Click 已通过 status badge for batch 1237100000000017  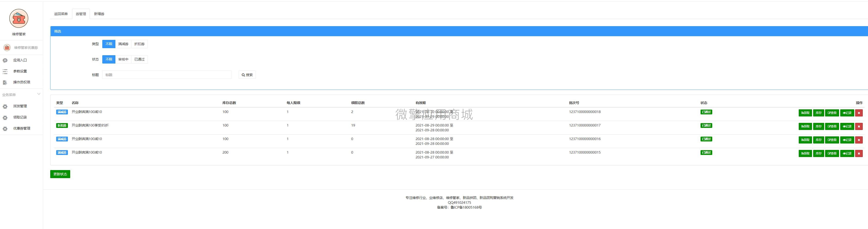[706, 126]
